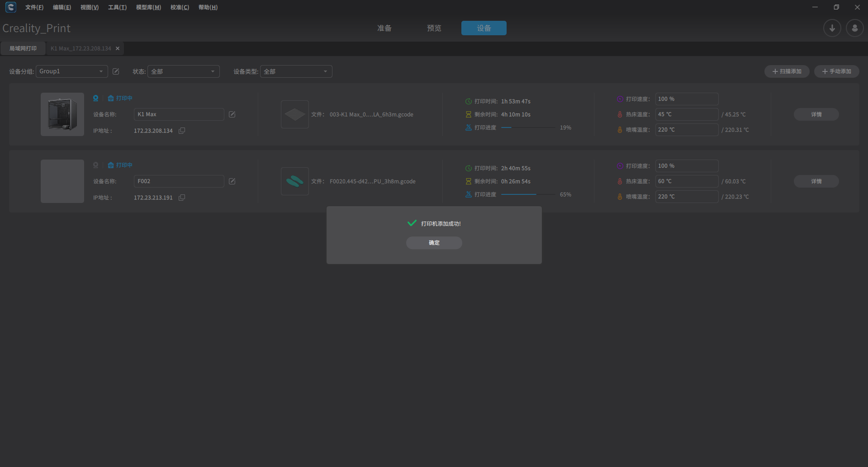Click the print speed icon for F002
The height and width of the screenshot is (467, 868).
click(620, 166)
